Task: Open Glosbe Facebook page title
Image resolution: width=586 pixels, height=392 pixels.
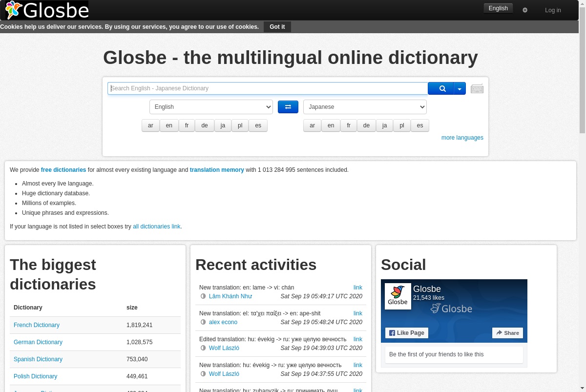Action: point(427,289)
